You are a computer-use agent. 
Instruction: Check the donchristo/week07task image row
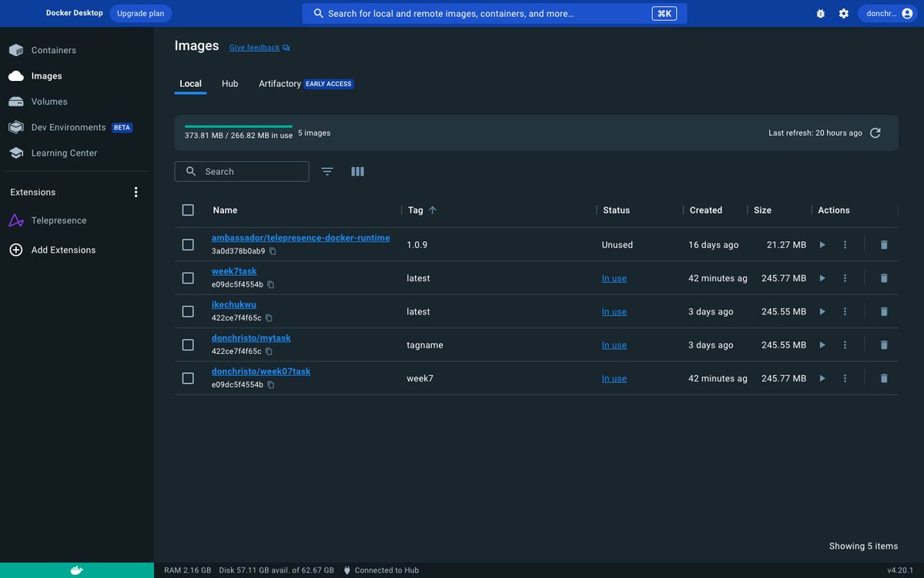tap(188, 378)
